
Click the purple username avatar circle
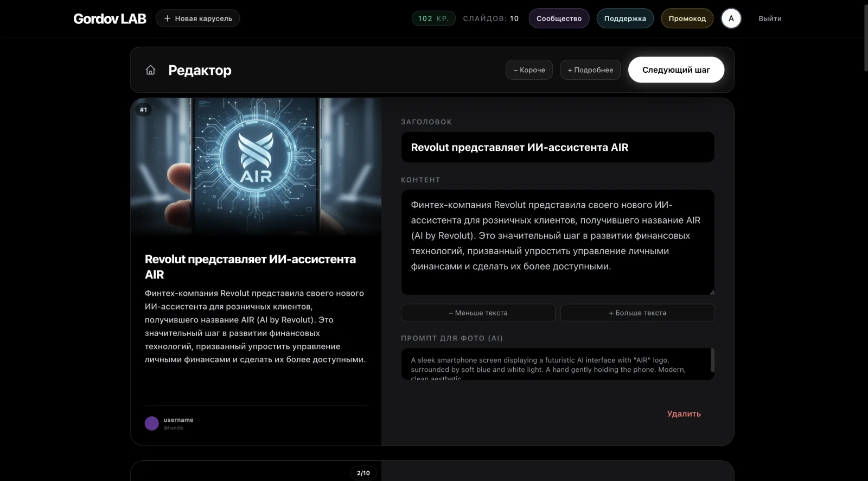pyautogui.click(x=152, y=423)
